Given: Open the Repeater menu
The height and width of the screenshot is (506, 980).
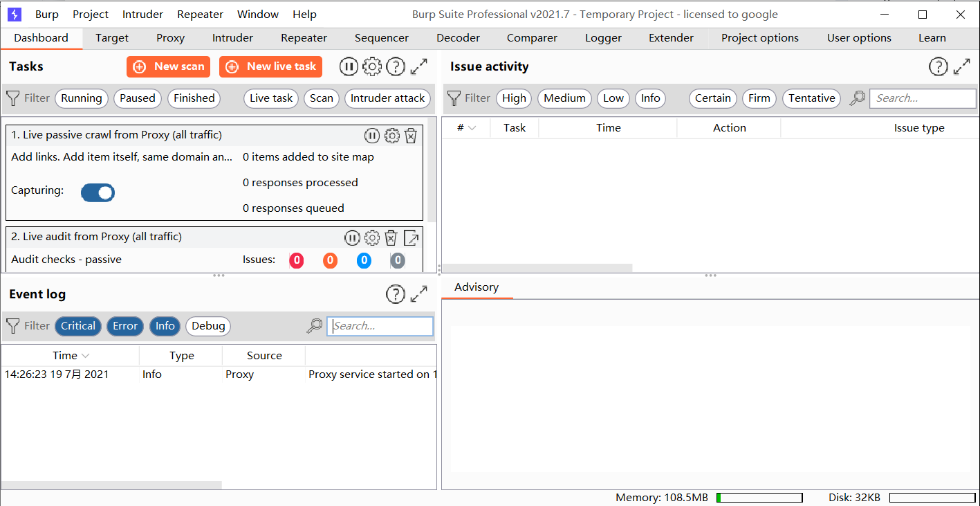Looking at the screenshot, I should point(200,14).
